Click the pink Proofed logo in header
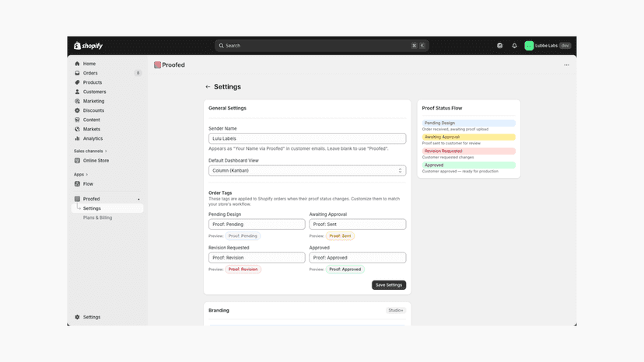The width and height of the screenshot is (644, 362). (x=157, y=64)
